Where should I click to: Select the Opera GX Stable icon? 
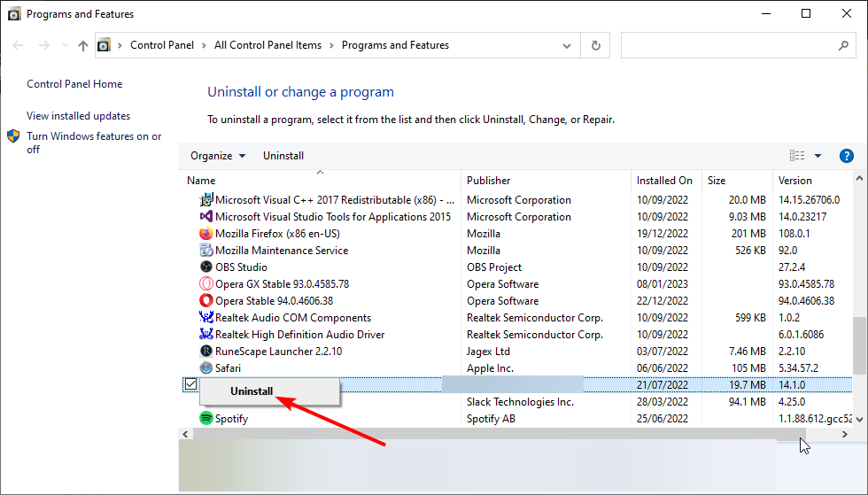(x=205, y=284)
